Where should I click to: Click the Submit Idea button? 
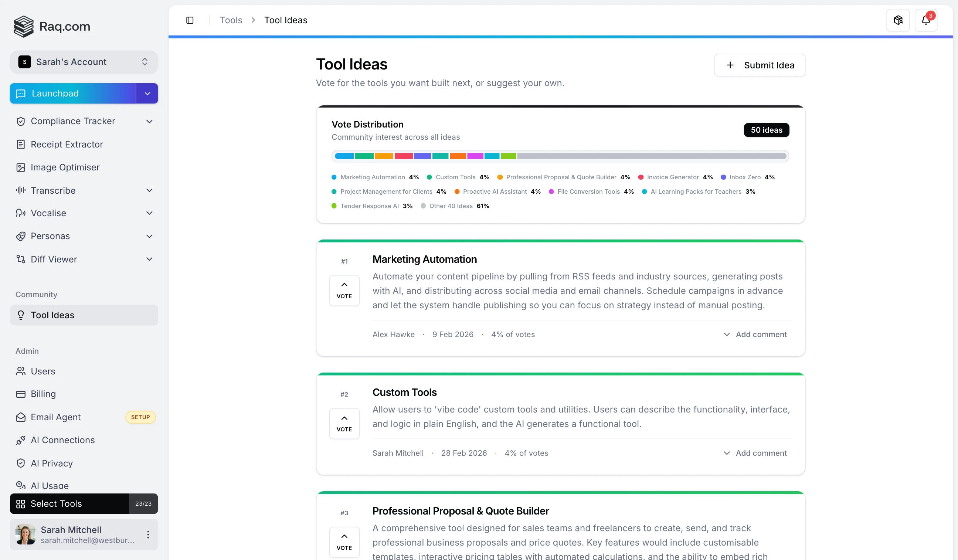pos(759,65)
